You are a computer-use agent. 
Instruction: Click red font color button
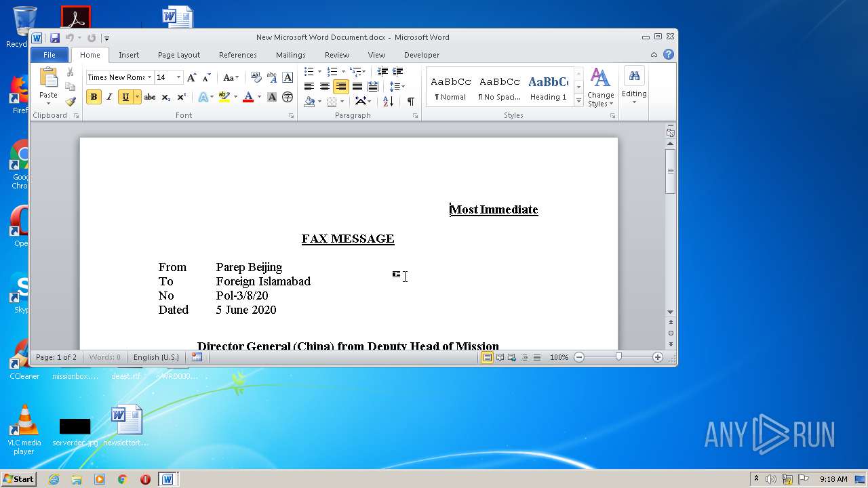pos(248,97)
